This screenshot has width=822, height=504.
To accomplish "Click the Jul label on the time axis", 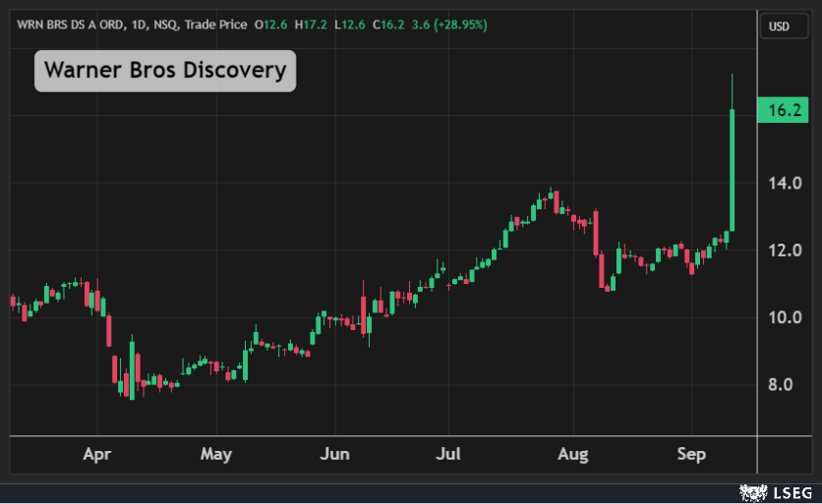I will [448, 454].
